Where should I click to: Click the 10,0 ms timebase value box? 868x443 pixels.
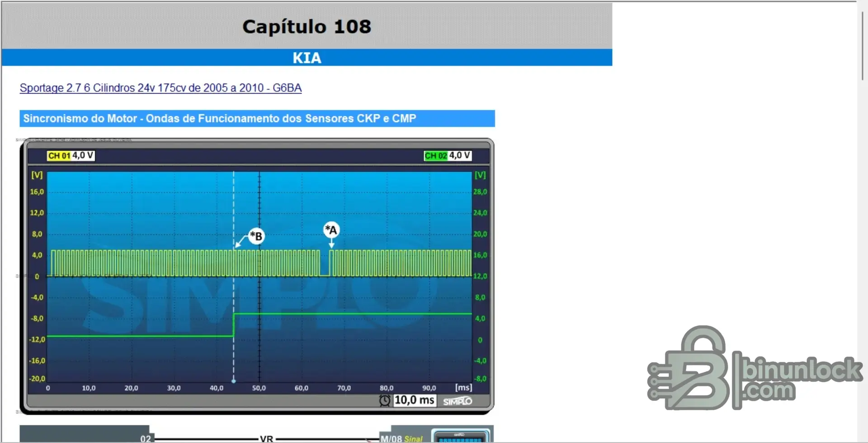click(x=415, y=400)
